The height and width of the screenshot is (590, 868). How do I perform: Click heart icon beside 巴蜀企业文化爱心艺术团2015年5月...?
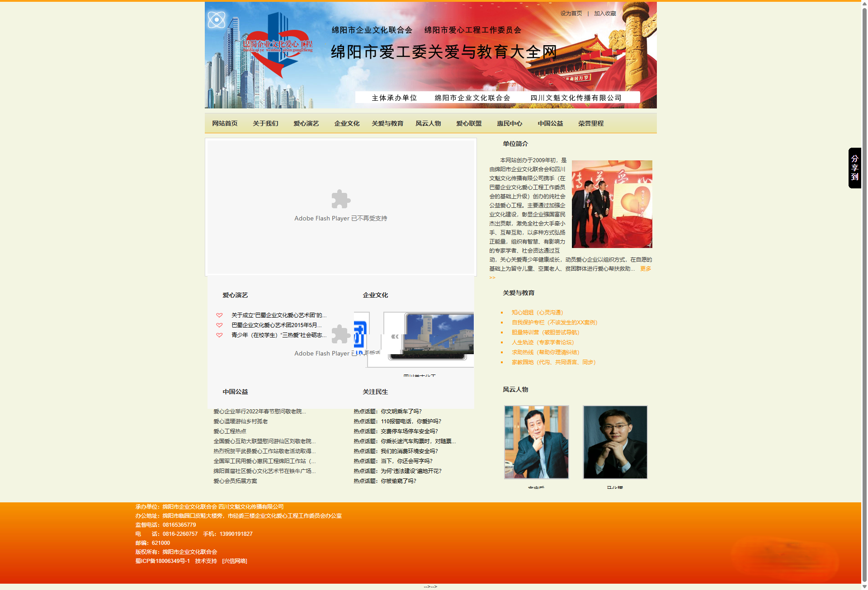(219, 325)
